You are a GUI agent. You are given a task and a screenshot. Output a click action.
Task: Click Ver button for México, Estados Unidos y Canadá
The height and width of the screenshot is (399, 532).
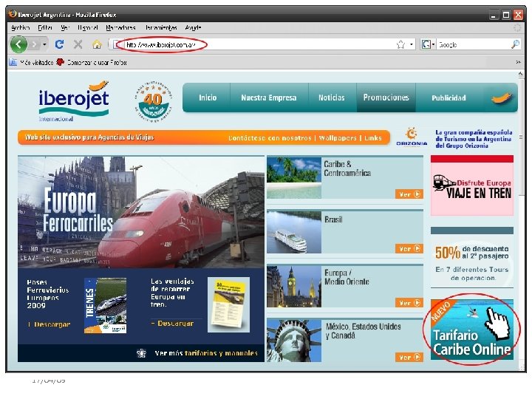[x=409, y=358]
